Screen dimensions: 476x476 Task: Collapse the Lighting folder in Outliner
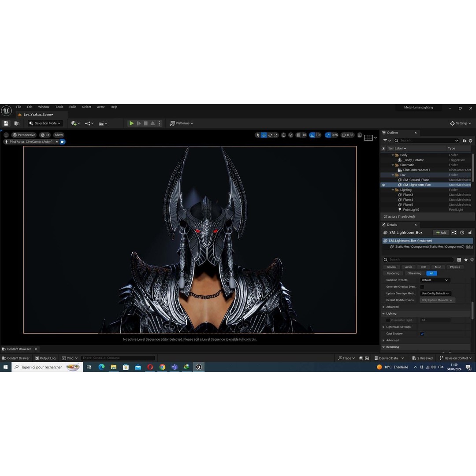(393, 190)
